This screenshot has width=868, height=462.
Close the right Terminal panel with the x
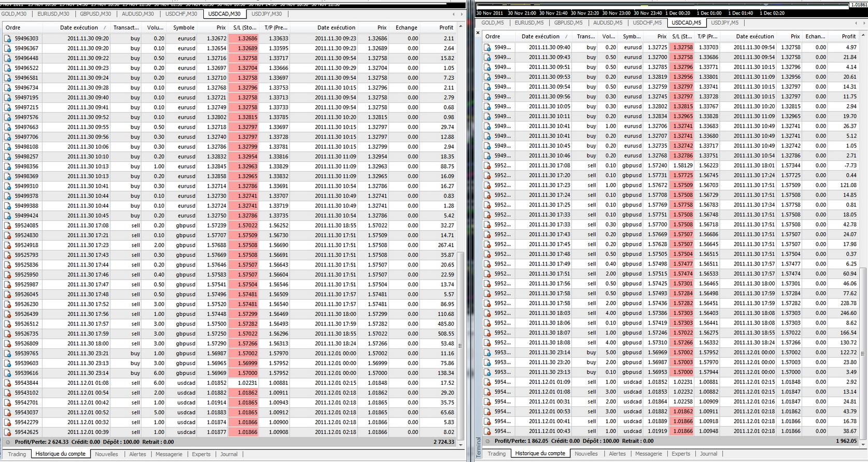(x=478, y=33)
